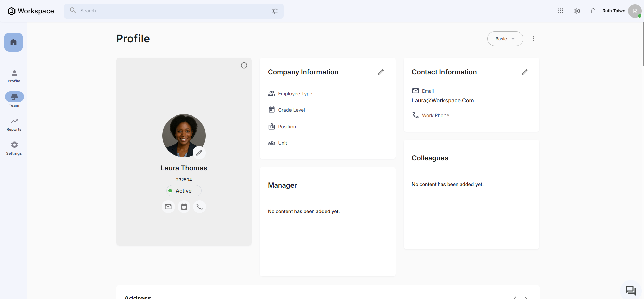Open the profile more options menu

click(x=534, y=39)
